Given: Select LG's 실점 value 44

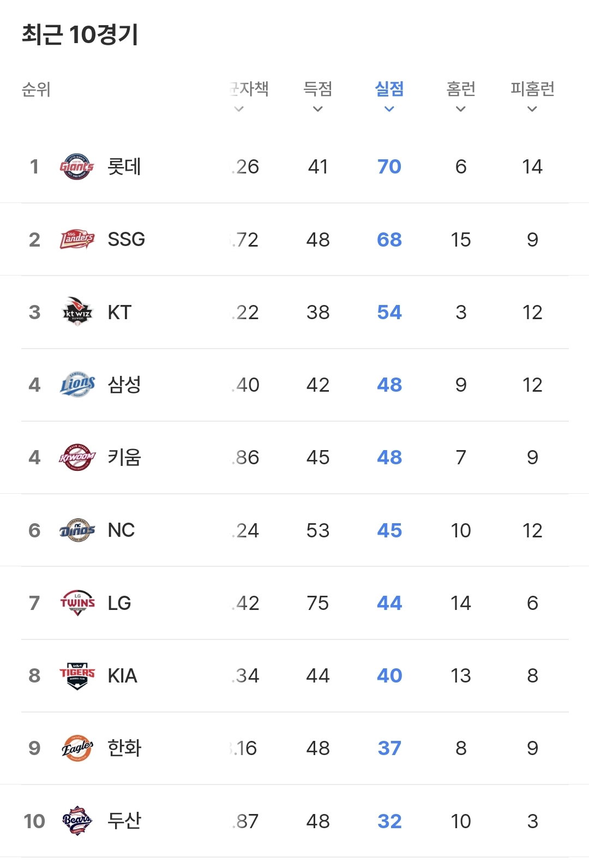Looking at the screenshot, I should (389, 603).
